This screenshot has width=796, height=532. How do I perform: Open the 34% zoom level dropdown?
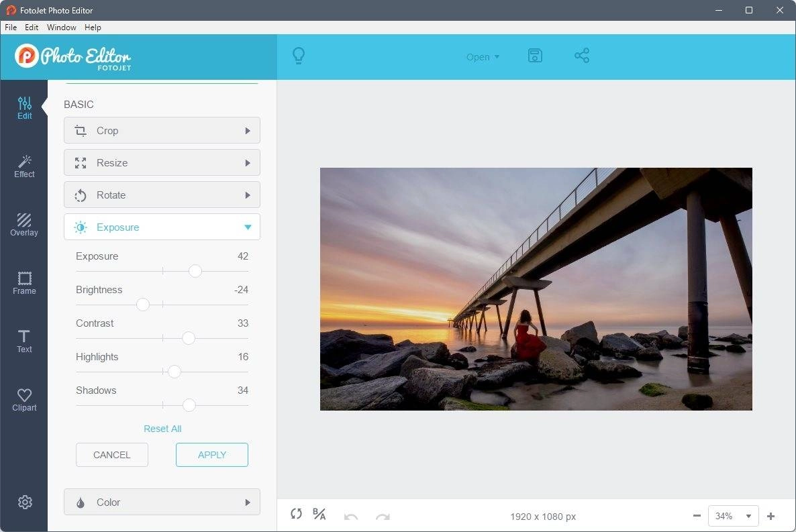click(x=733, y=517)
